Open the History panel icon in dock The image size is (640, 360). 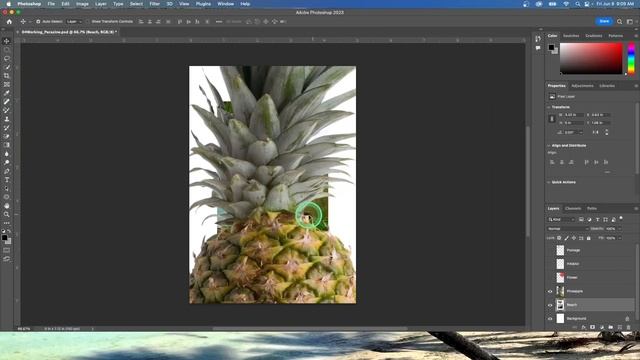538,39
